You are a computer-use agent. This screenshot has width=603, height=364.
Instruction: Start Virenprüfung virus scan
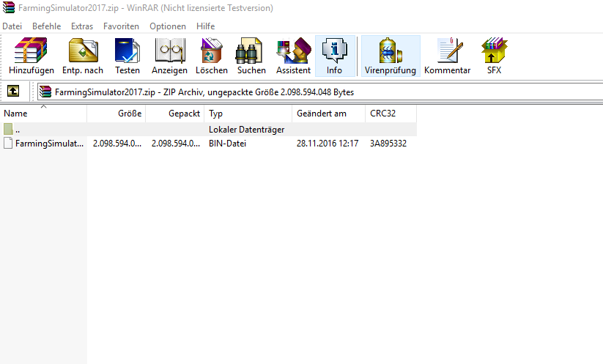coord(390,56)
